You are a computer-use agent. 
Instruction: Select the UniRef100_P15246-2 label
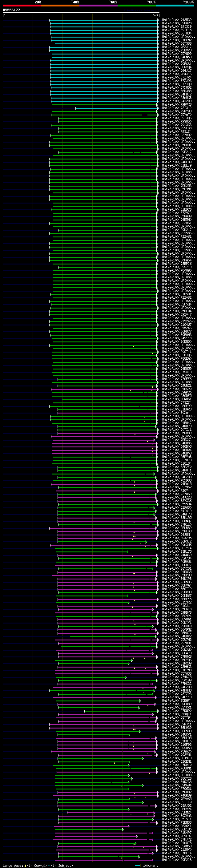tap(179, 321)
